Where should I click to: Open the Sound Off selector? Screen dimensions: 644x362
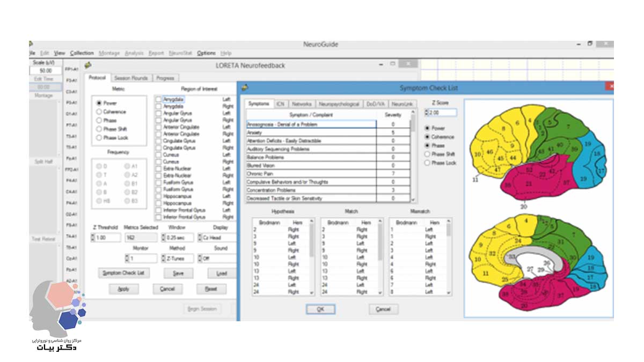pyautogui.click(x=217, y=258)
